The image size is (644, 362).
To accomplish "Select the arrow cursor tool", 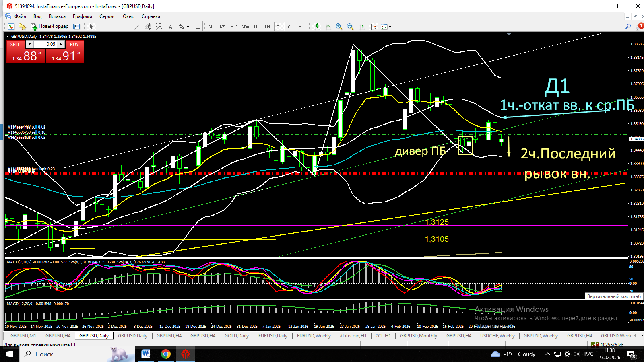I will point(91,27).
